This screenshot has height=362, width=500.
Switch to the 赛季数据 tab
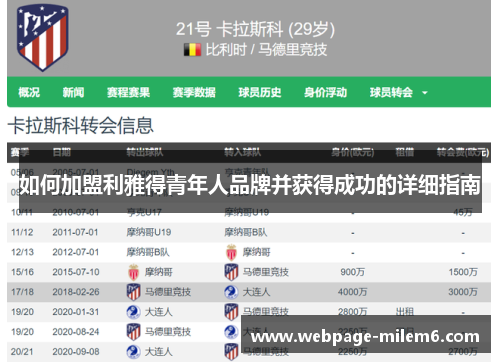(x=194, y=92)
